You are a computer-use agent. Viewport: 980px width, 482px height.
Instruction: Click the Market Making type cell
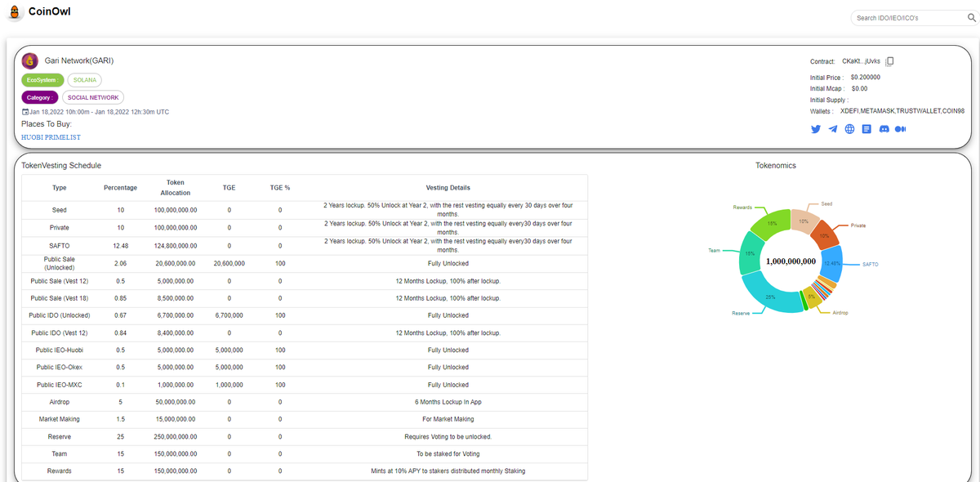pos(59,419)
